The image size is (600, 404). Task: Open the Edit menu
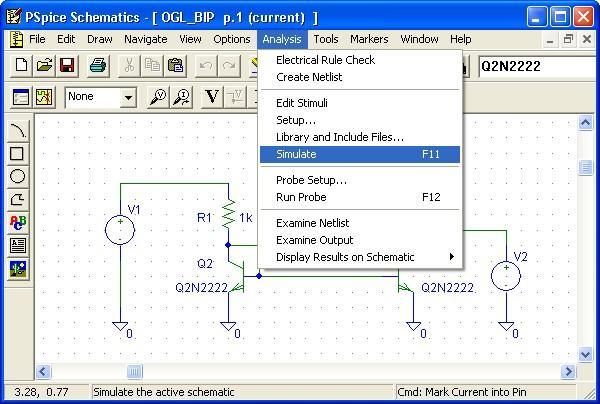pos(66,39)
